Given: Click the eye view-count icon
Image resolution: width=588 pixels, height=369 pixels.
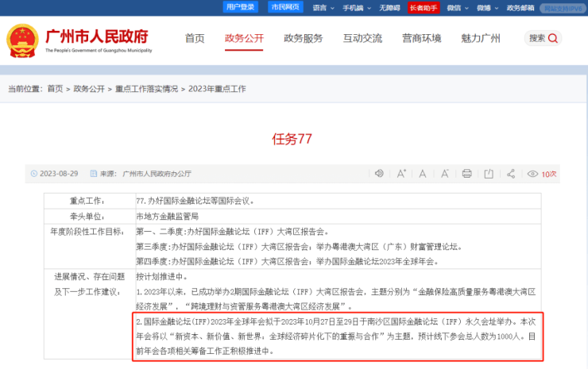Looking at the screenshot, I should click(x=532, y=174).
